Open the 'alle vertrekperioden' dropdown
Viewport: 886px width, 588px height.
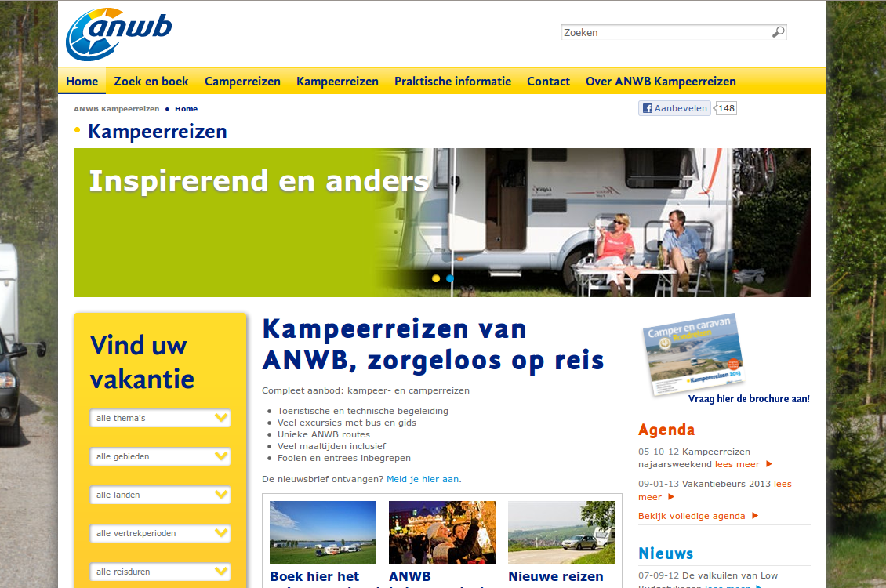pos(160,533)
